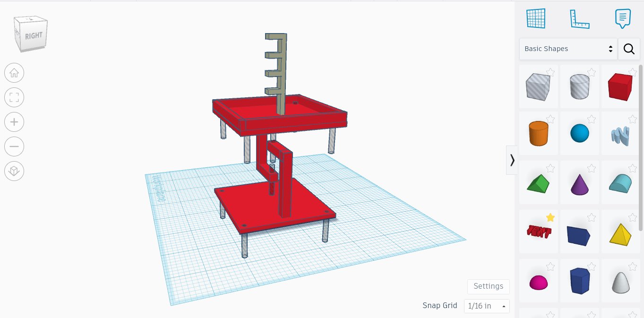Viewport: 644px width, 318px height.
Task: Pick the green Roof shape
Action: (x=538, y=183)
